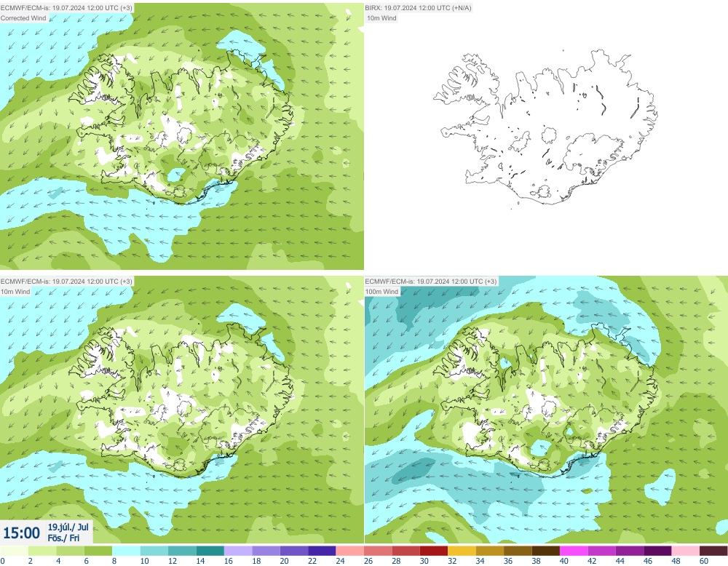Image resolution: width=728 pixels, height=566 pixels.
Task: Click the ECMWF 10m Wind map panel
Action: 182,410
